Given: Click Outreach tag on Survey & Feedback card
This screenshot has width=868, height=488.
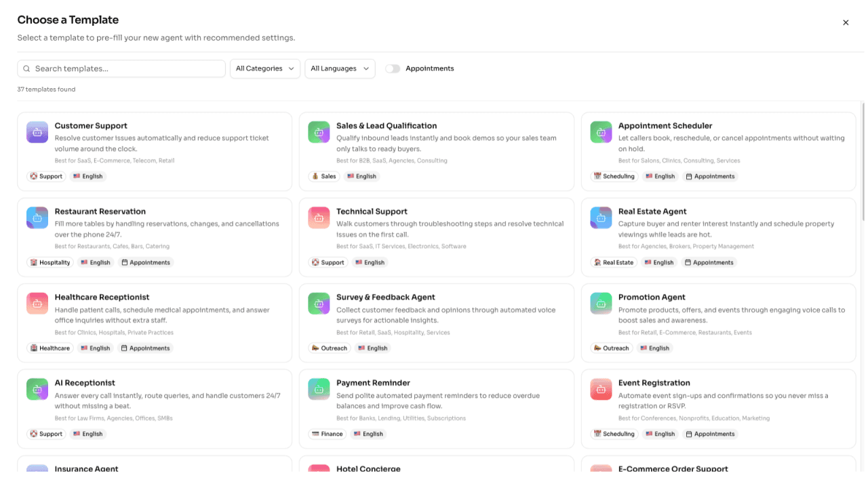Looking at the screenshot, I should click(329, 348).
